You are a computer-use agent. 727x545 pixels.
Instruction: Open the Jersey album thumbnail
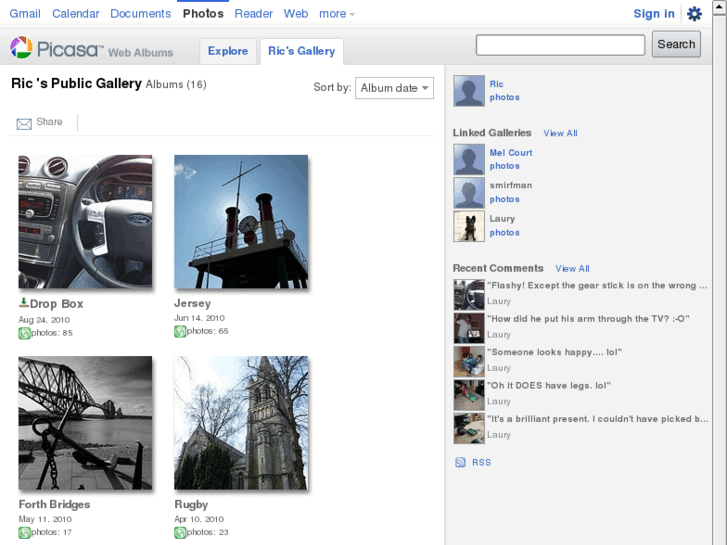point(241,222)
